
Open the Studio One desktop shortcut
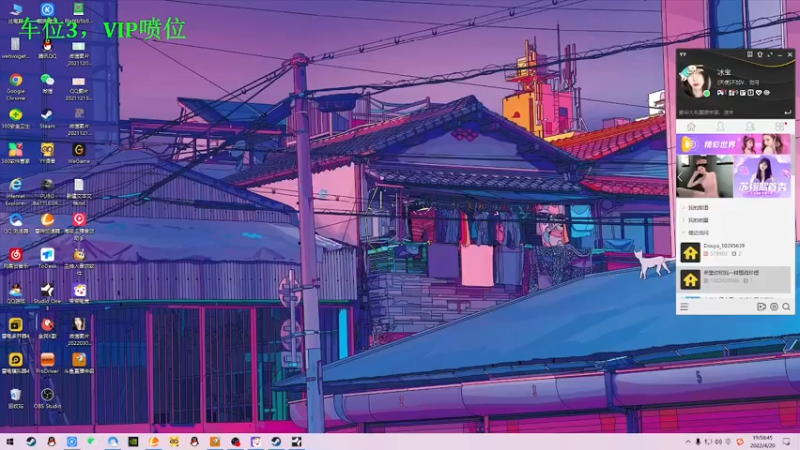[47, 294]
